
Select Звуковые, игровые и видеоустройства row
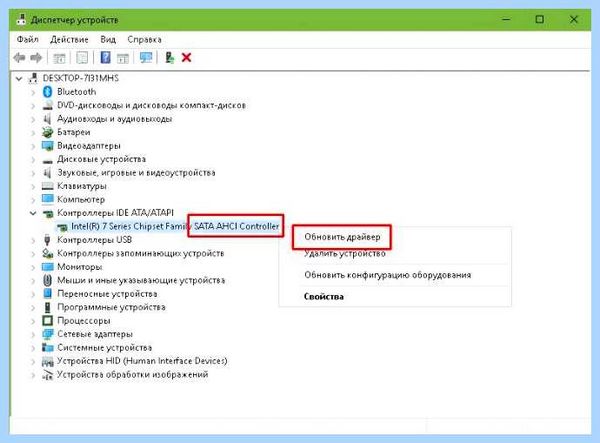point(136,173)
